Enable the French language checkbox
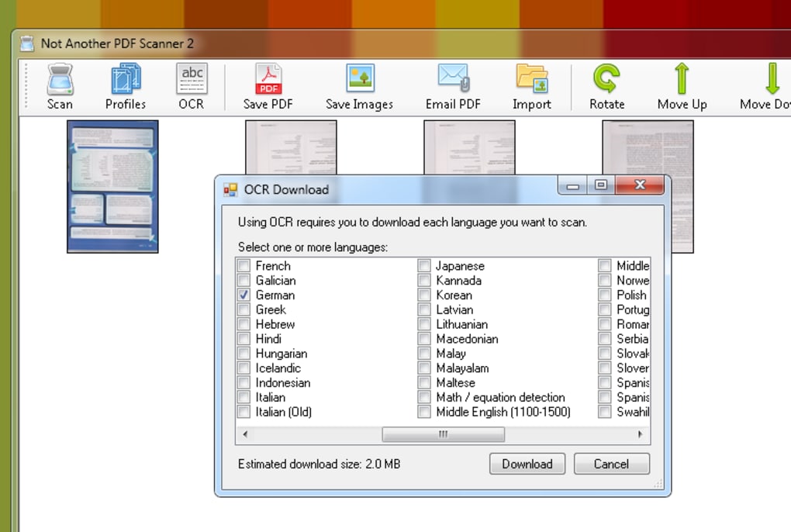Image resolution: width=791 pixels, height=532 pixels. coord(243,265)
